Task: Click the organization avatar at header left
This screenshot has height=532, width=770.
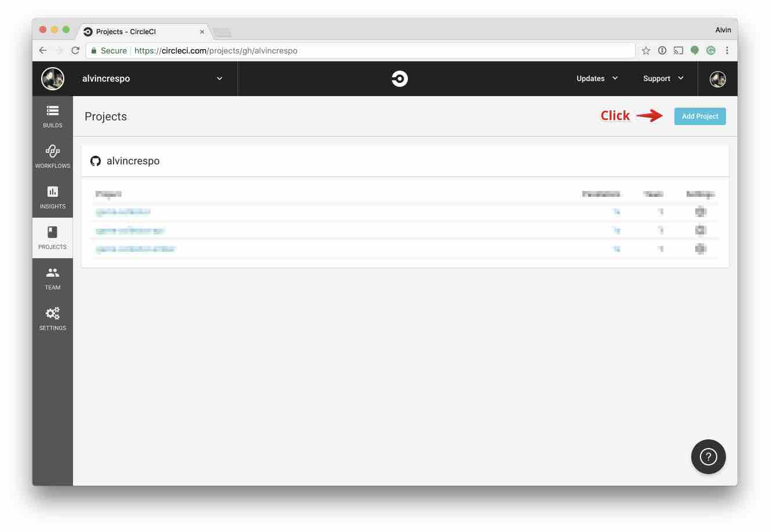Action: coord(53,79)
